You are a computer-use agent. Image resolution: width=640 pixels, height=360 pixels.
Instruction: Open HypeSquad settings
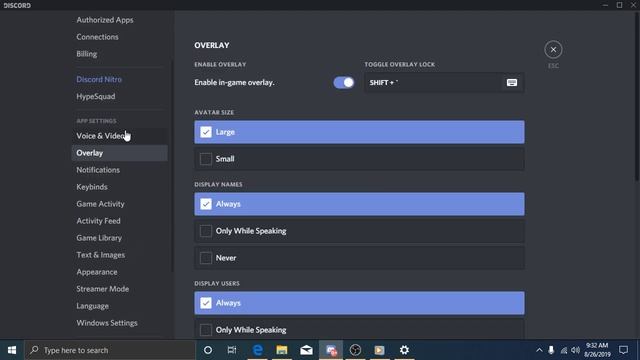coord(96,96)
